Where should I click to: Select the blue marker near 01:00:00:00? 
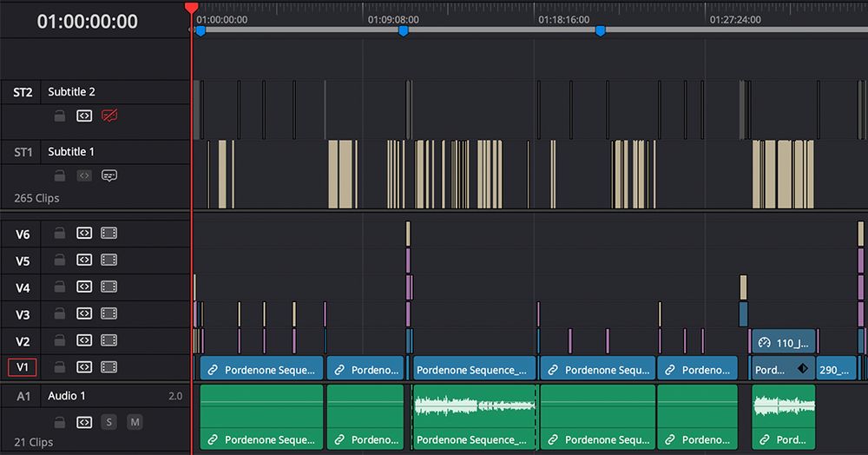click(x=201, y=31)
